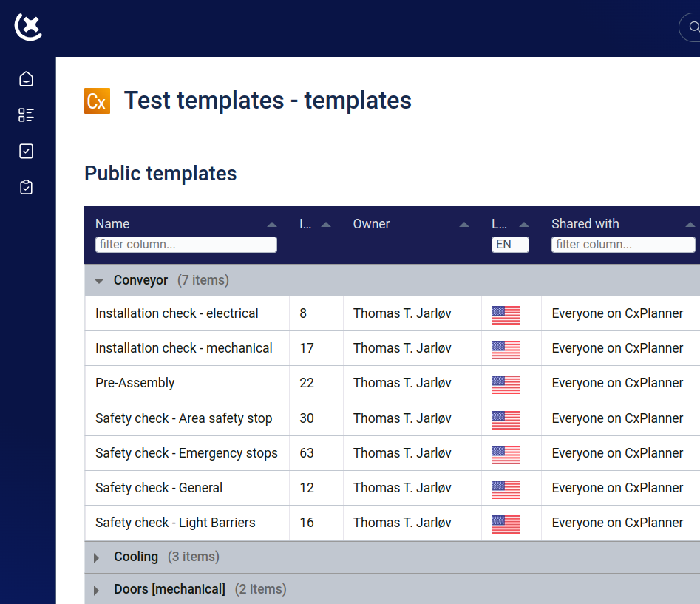Open the tasks checkbox icon in the sidebar

(26, 151)
